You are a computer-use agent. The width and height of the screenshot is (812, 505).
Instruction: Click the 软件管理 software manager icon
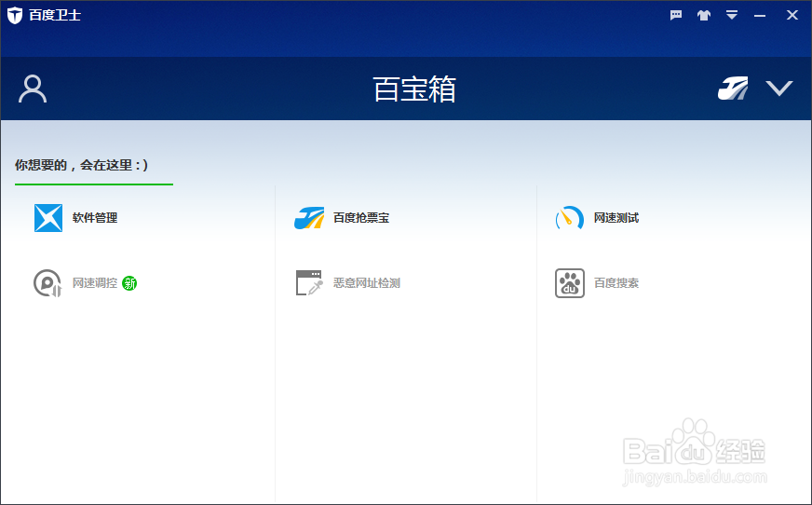(48, 217)
